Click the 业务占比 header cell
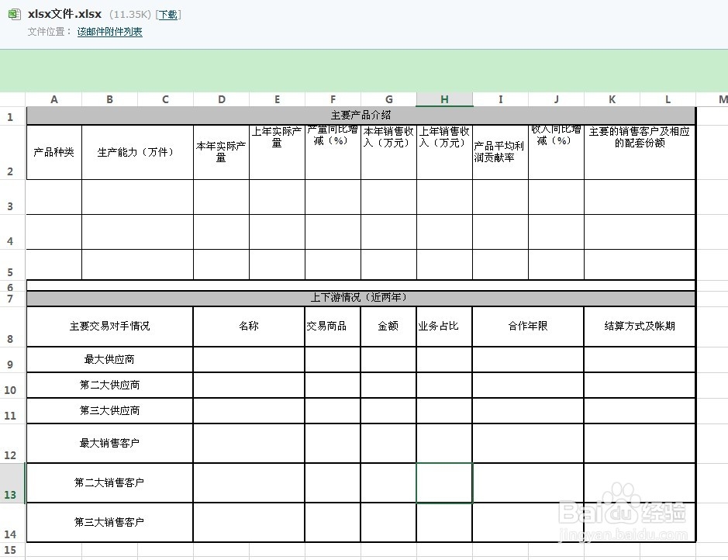This screenshot has height=560, width=728. click(x=443, y=326)
